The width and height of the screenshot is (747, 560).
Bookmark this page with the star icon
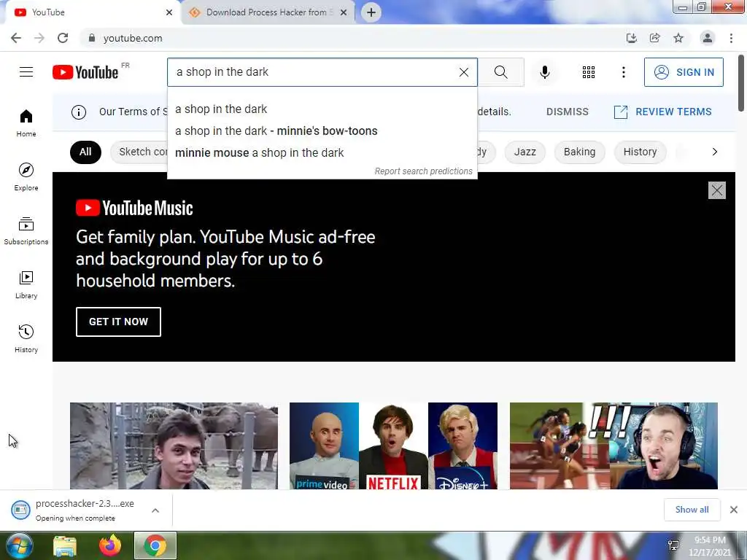pos(678,38)
